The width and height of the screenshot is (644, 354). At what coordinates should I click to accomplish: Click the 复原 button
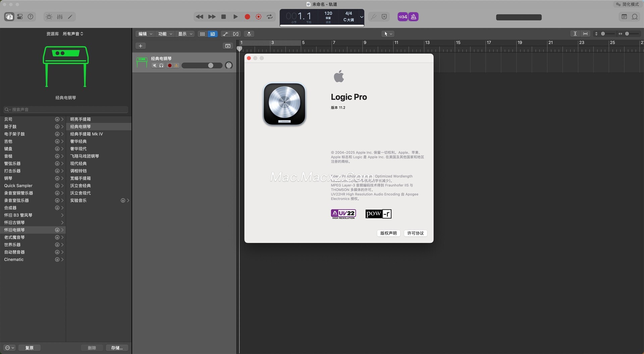point(30,348)
